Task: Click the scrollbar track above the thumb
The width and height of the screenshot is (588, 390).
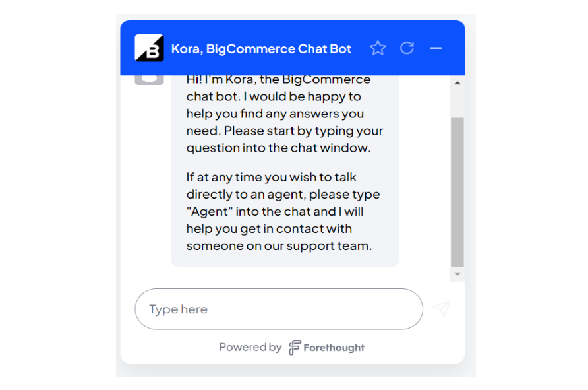Action: pyautogui.click(x=457, y=104)
